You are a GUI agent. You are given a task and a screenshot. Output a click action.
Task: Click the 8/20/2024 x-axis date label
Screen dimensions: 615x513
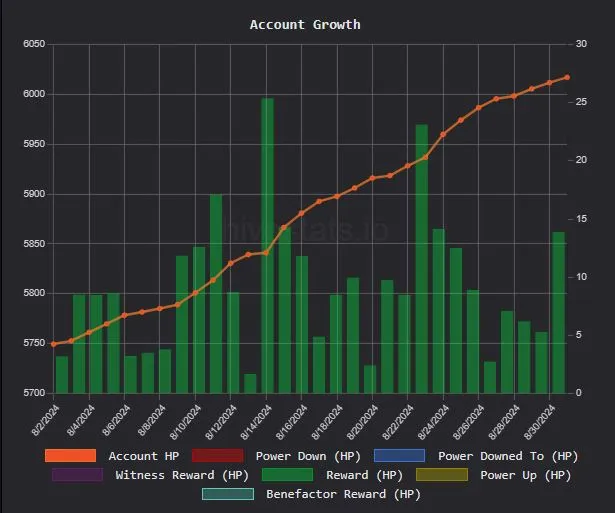(x=362, y=422)
